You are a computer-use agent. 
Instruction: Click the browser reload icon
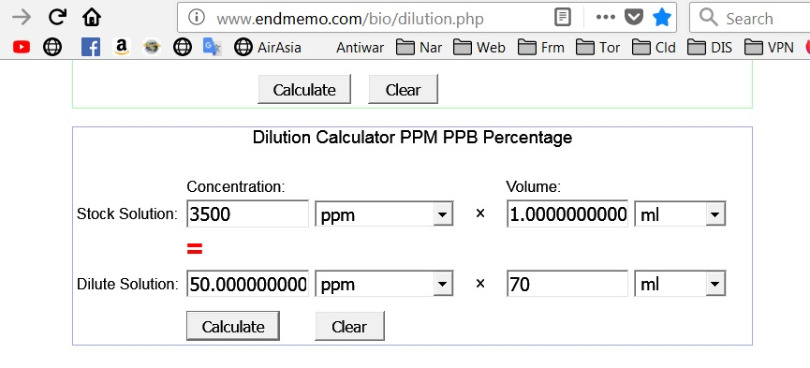[57, 18]
